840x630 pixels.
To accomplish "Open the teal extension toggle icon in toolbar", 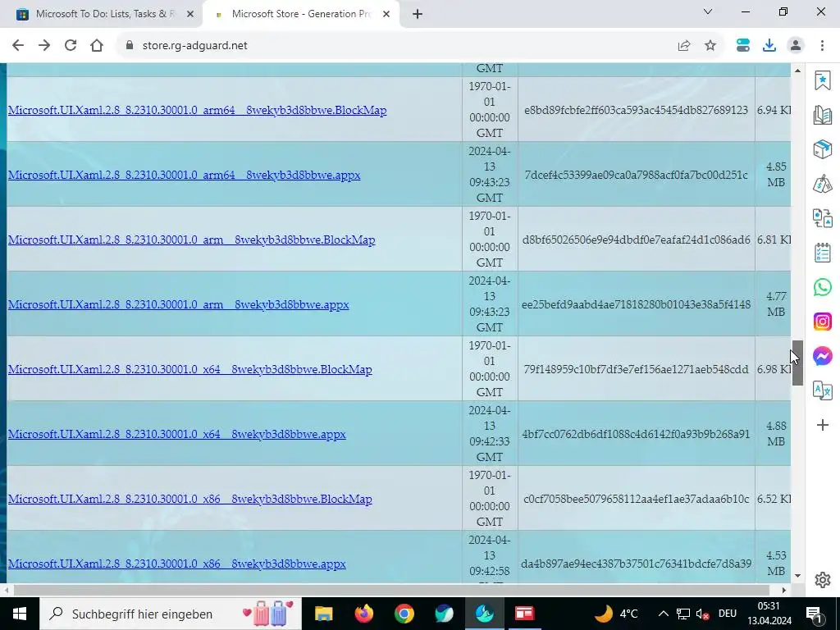I will pyautogui.click(x=743, y=46).
